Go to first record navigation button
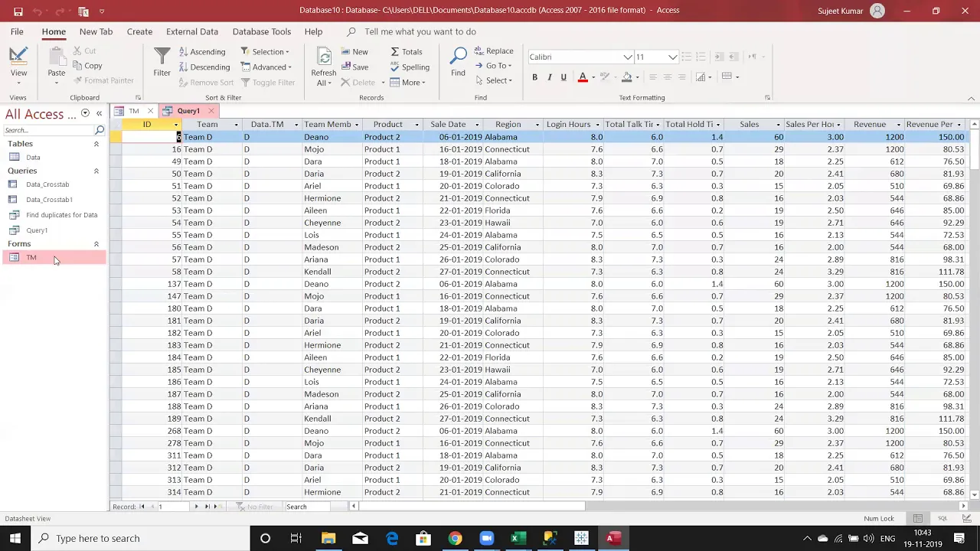The height and width of the screenshot is (551, 980). pos(142,507)
